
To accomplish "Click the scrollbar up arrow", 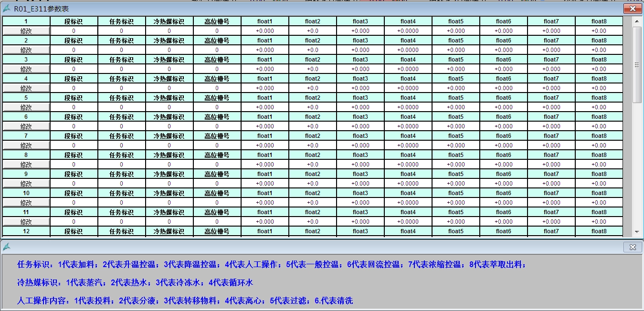I will click(637, 21).
